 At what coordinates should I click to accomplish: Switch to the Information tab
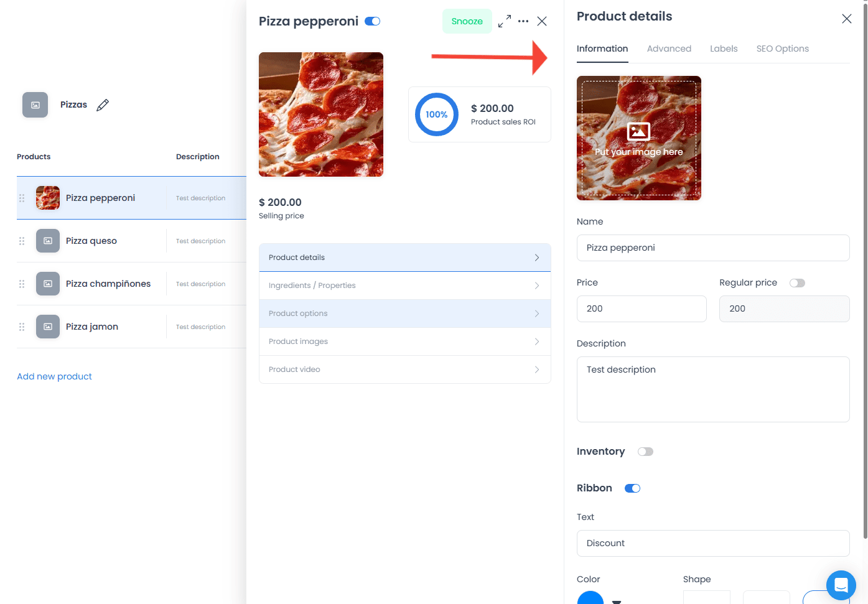[602, 49]
